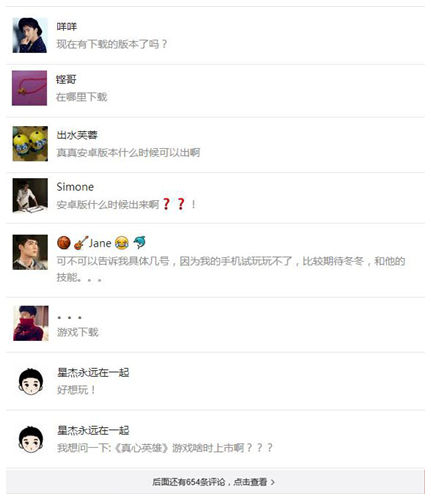Screen dimensions: 431x500
Task: Click the chevron arrow after 点击查看
Action: [x=273, y=482]
